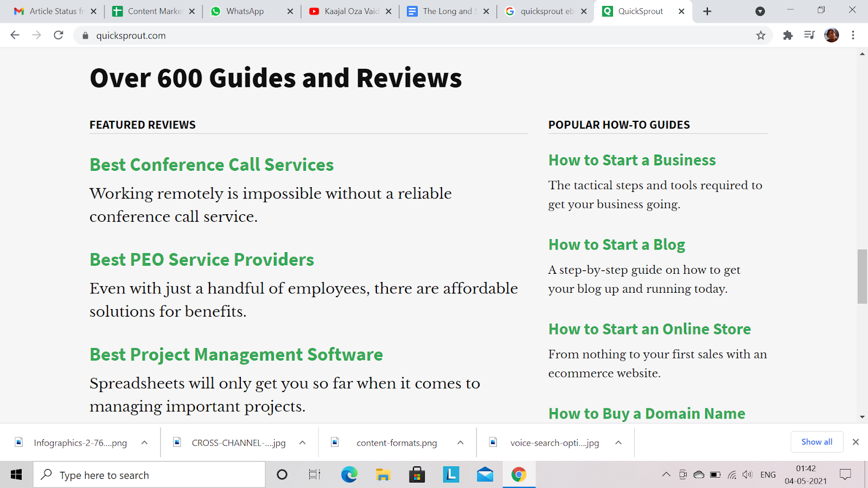
Task: Open the Mail app from the taskbar
Action: tap(485, 475)
